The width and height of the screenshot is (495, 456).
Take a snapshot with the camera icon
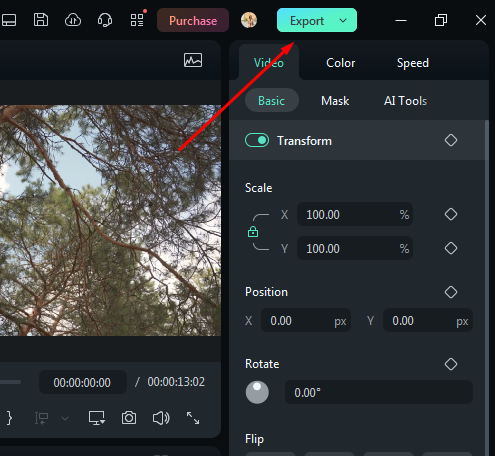pos(129,418)
